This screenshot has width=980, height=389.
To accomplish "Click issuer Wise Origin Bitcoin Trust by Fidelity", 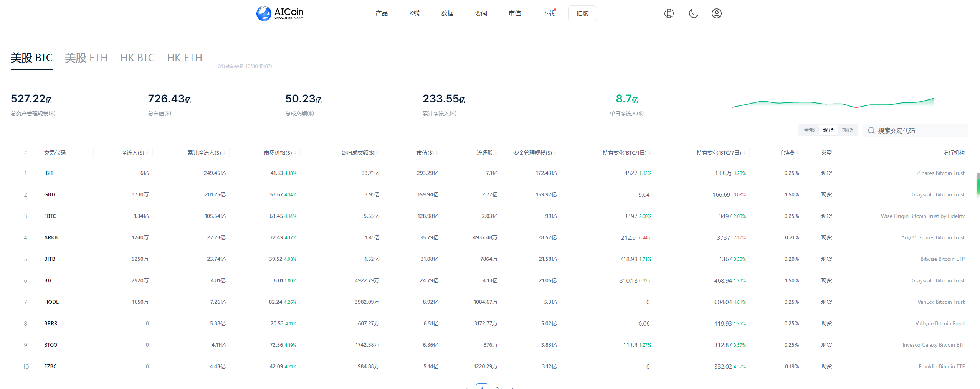I will pos(923,216).
